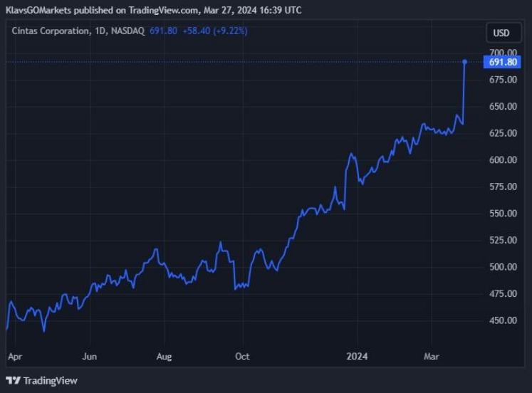
Task: Open the USD currency selector
Action: (x=501, y=33)
